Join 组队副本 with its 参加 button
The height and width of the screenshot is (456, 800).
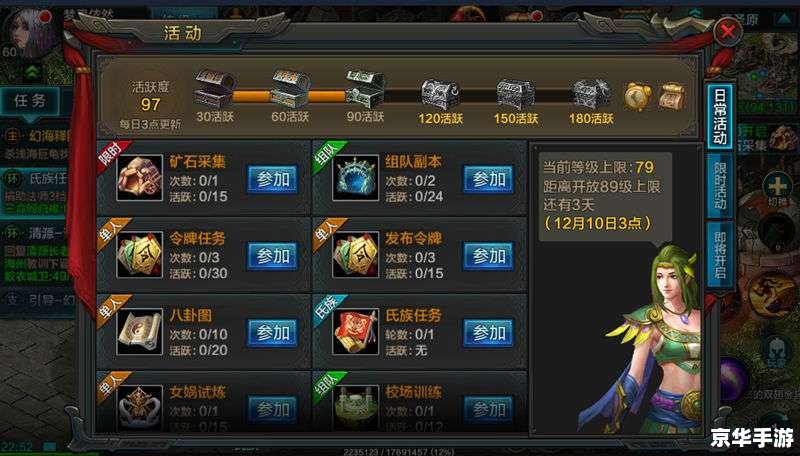[488, 179]
